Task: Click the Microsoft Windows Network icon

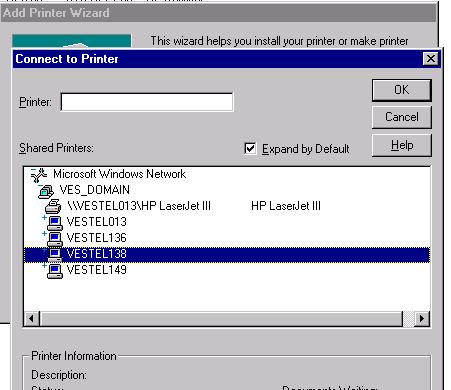Action: pos(39,175)
